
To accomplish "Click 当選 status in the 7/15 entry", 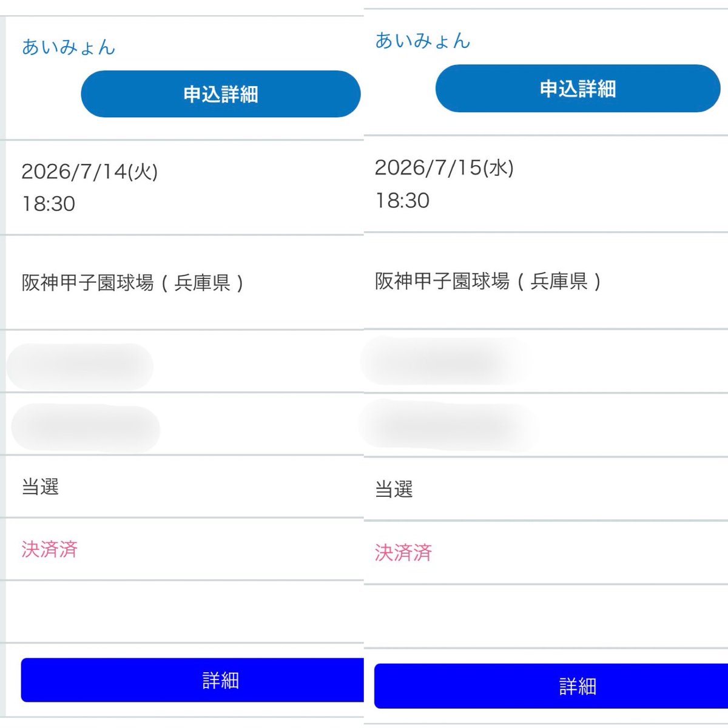I will [394, 489].
